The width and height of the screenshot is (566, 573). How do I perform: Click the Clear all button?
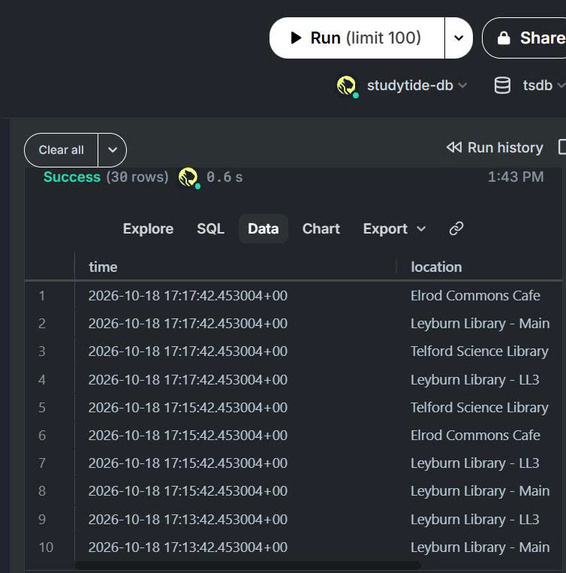tap(61, 150)
